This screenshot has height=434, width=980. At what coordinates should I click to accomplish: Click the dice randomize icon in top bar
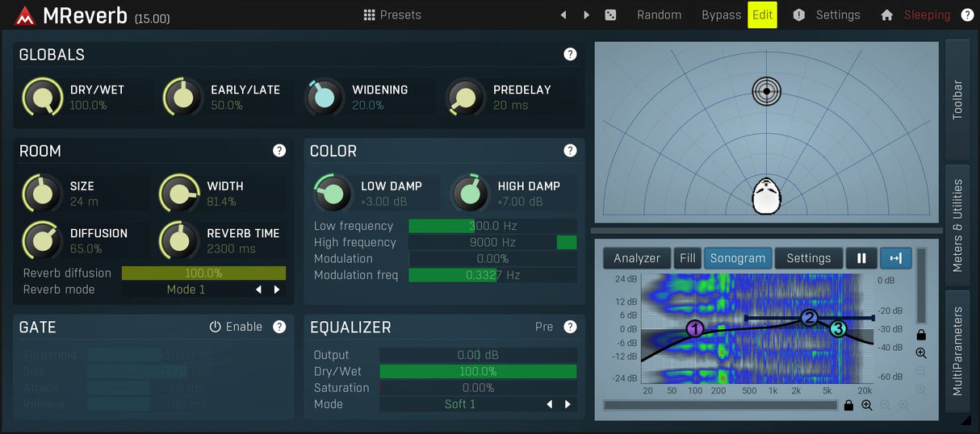coord(611,15)
